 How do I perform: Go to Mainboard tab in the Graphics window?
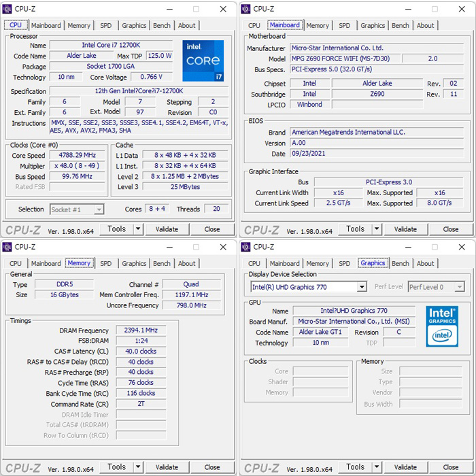point(284,264)
